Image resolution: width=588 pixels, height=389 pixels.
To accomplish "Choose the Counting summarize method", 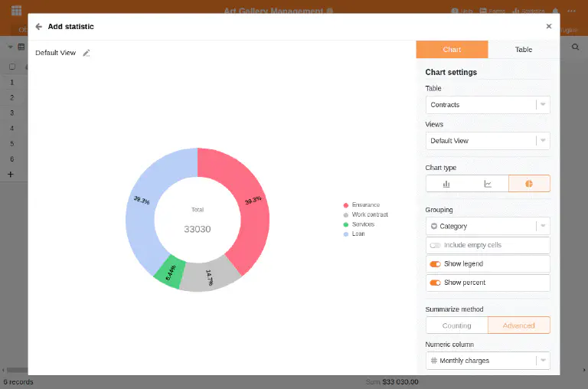I will pyautogui.click(x=457, y=325).
